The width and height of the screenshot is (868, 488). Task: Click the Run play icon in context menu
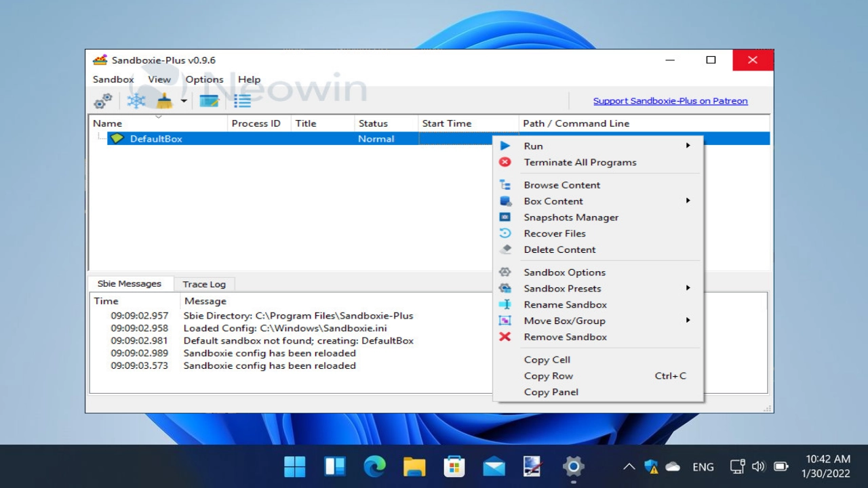pos(505,146)
